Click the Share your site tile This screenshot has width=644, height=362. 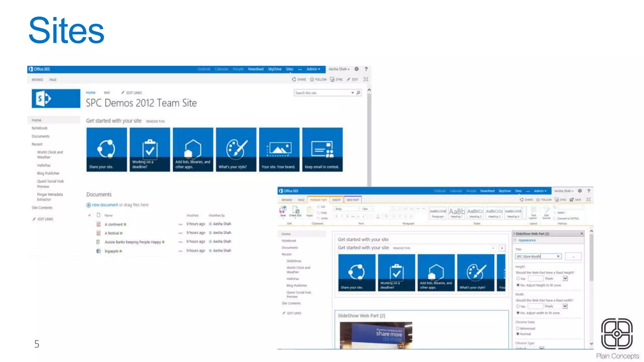[107, 150]
